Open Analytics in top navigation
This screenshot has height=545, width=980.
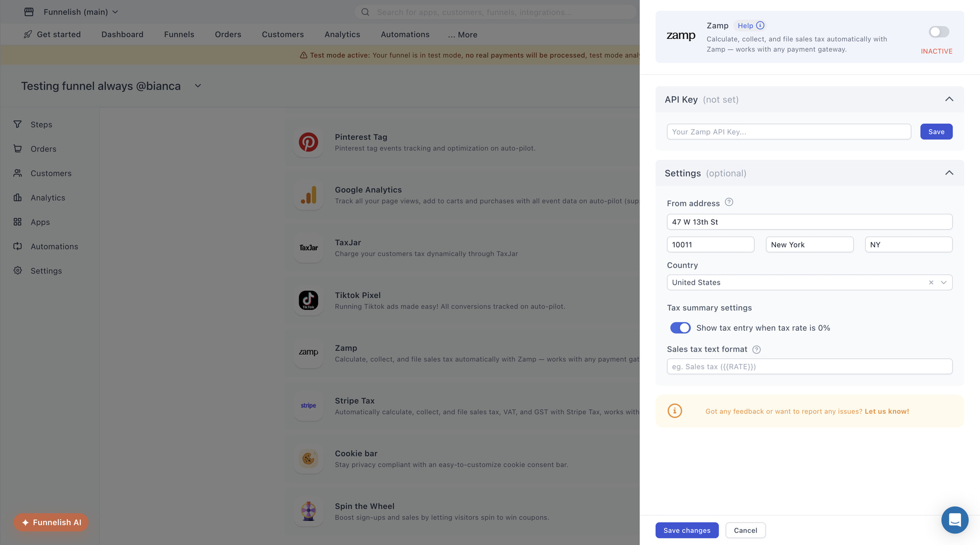click(342, 34)
